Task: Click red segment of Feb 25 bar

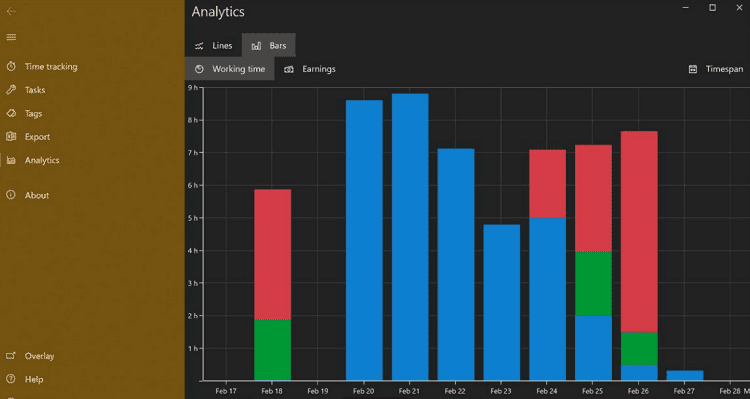Action: [x=594, y=199]
